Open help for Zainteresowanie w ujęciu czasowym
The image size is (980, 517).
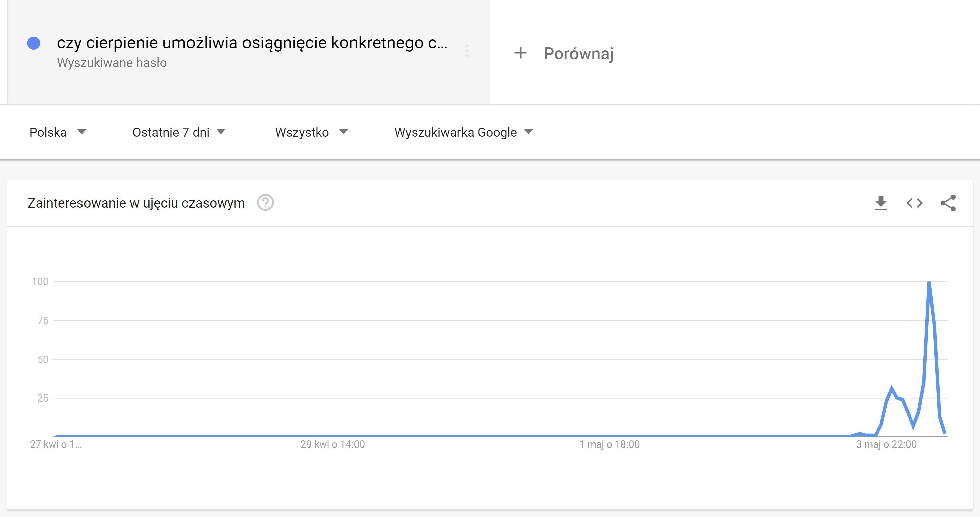click(x=265, y=202)
